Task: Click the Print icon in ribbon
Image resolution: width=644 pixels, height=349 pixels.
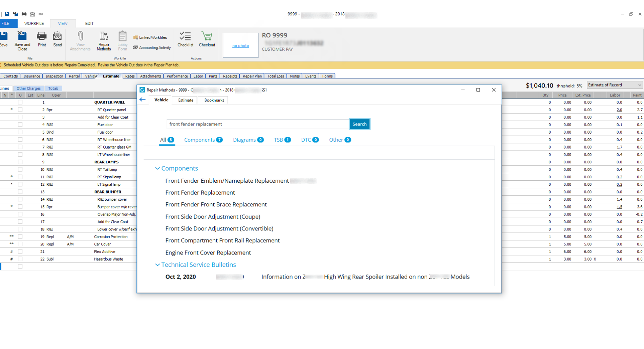Action: pyautogui.click(x=42, y=39)
